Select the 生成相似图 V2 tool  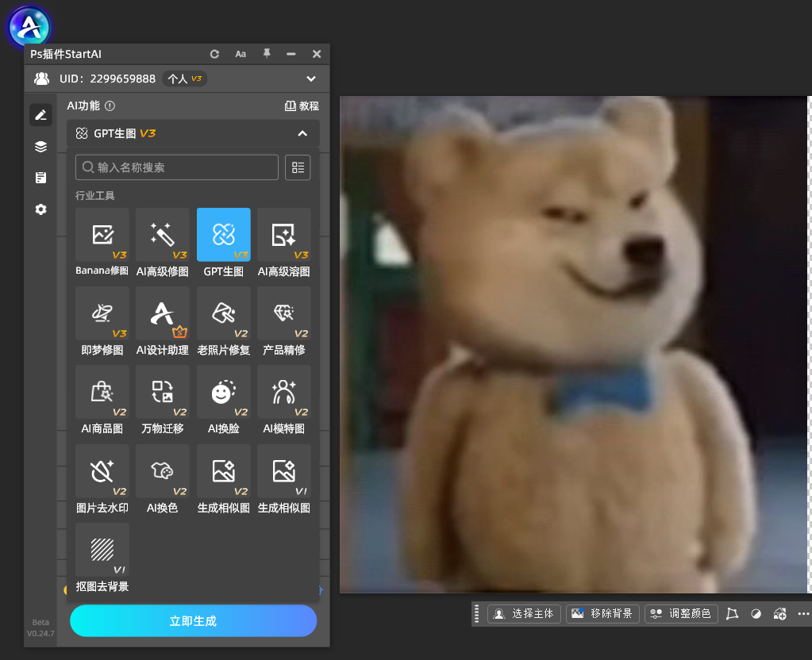coord(224,479)
